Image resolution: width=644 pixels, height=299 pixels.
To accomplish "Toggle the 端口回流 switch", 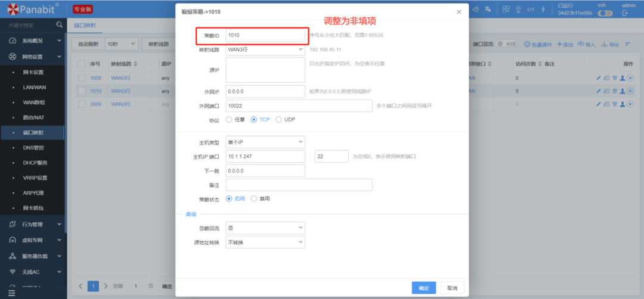I will 506,44.
